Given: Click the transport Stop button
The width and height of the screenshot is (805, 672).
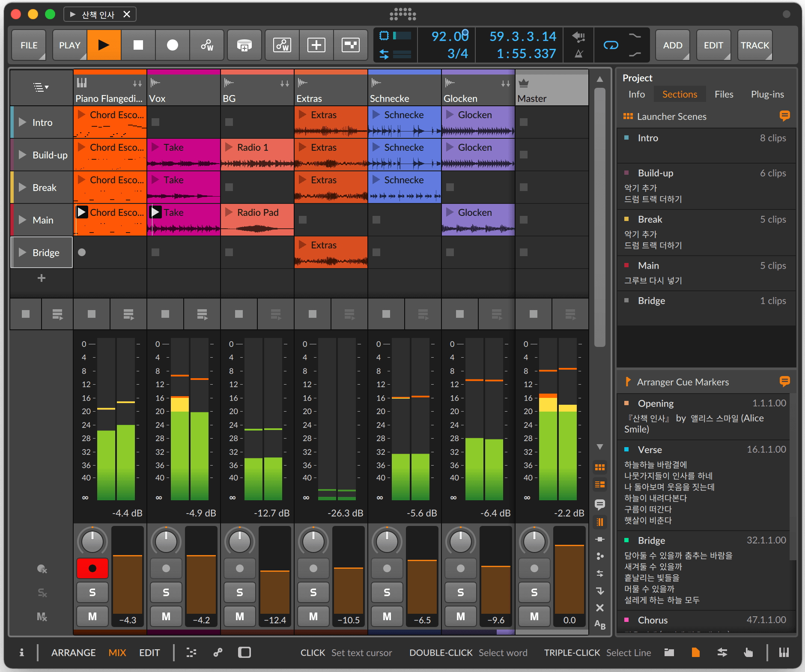Looking at the screenshot, I should pos(138,45).
